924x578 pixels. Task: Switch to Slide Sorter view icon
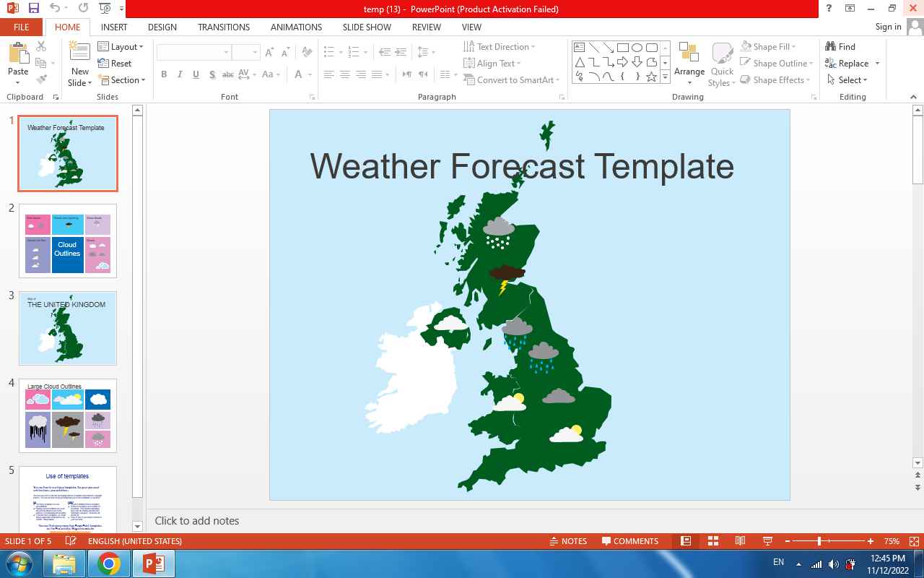[x=712, y=541]
